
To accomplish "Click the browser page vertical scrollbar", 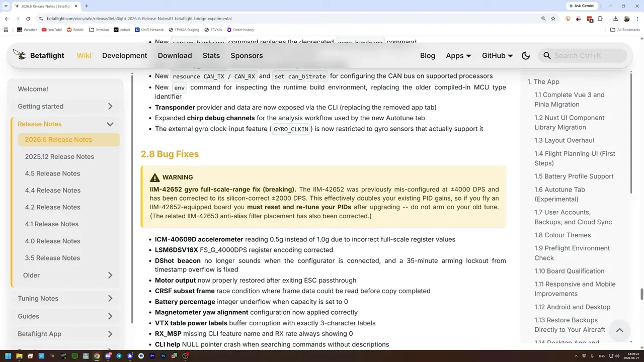I will click(x=641, y=294).
